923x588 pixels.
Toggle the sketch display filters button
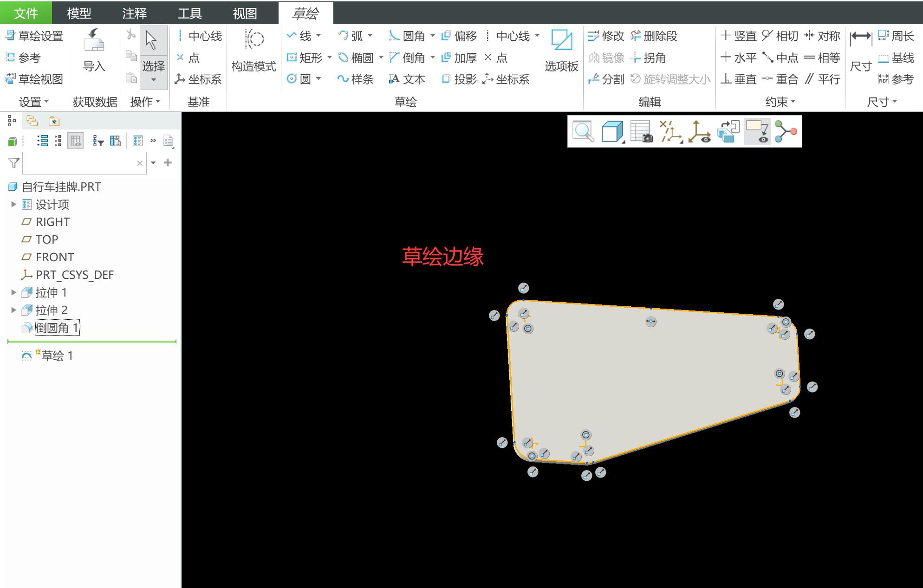pos(757,131)
